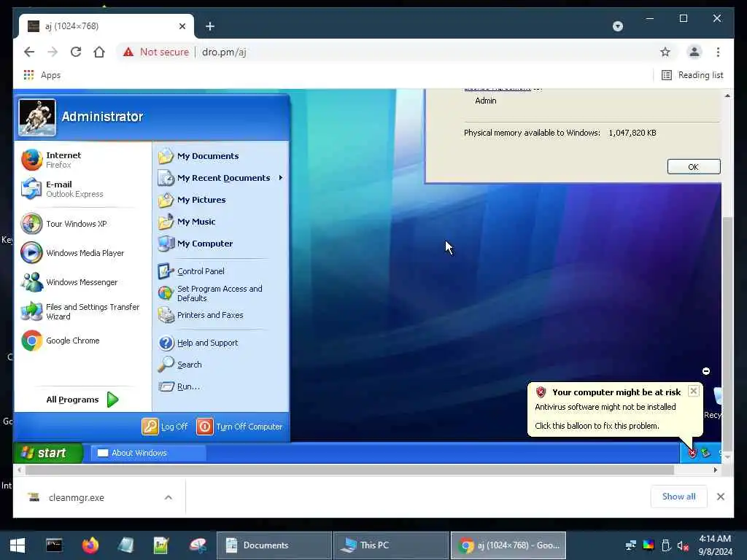Expand All Programs green arrow

(112, 400)
